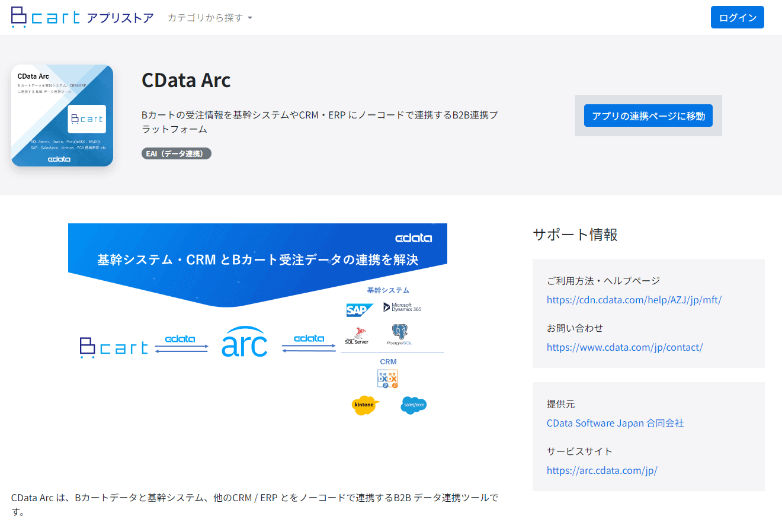The image size is (782, 532).
Task: Click the CData Arc heading title
Action: (x=186, y=80)
